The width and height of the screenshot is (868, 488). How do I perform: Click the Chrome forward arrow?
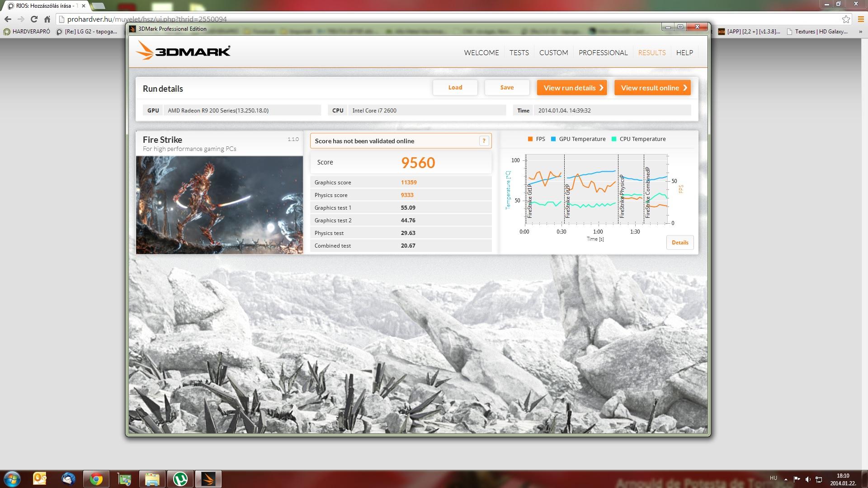point(21,19)
